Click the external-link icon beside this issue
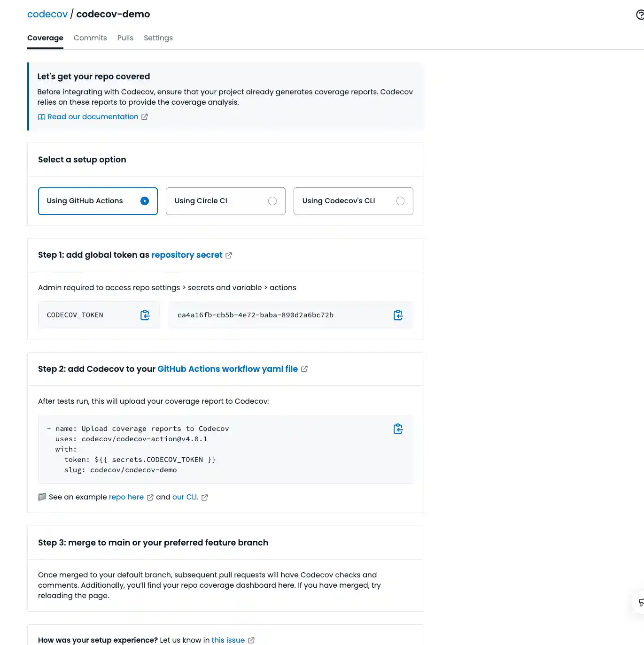Viewport: 644px width, 645px height. [x=251, y=640]
